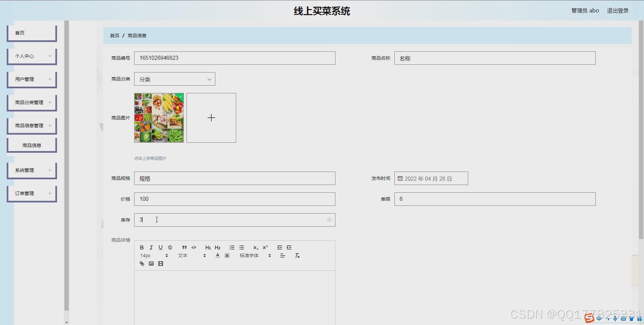The height and width of the screenshot is (325, 644).
Task: Open Sogou soft keyboard
Action: [x=623, y=318]
